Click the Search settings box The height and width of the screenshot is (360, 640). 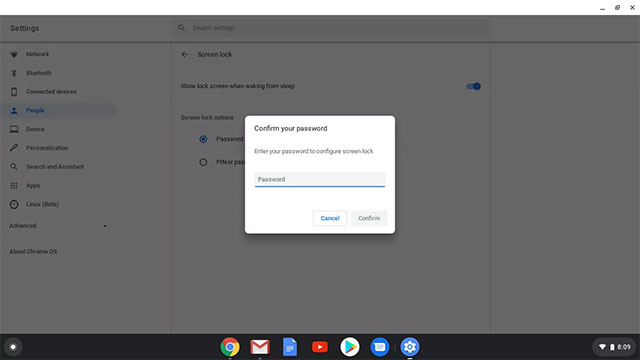tap(331, 28)
